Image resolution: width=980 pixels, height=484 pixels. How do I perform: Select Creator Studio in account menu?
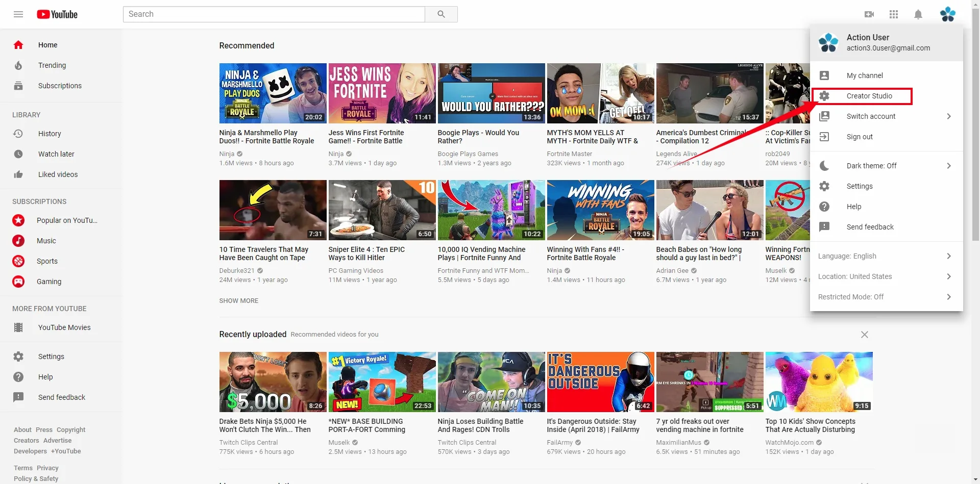tap(887, 96)
